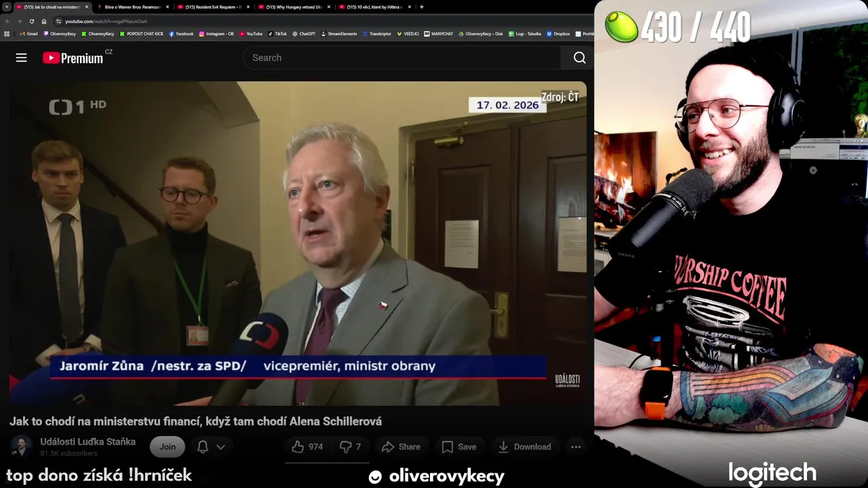Viewport: 868px width, 488px height.
Task: Switch to Why Hungary vetoed tab
Action: tap(293, 7)
